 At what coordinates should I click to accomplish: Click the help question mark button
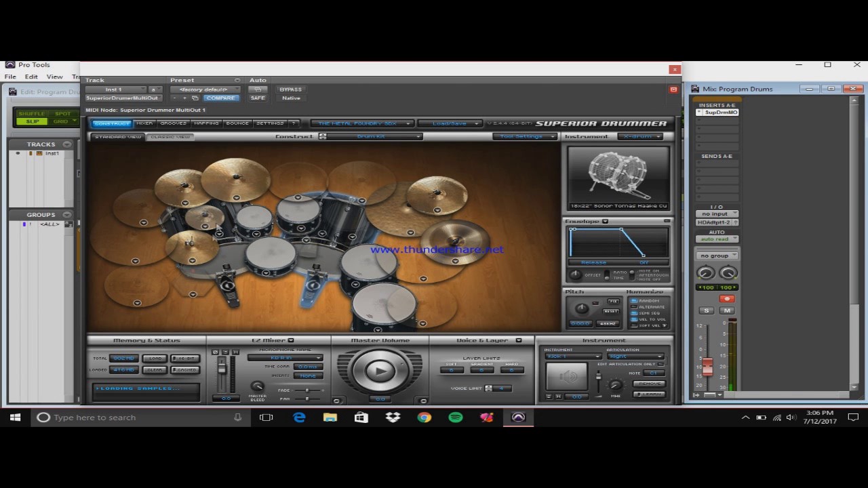(x=294, y=123)
